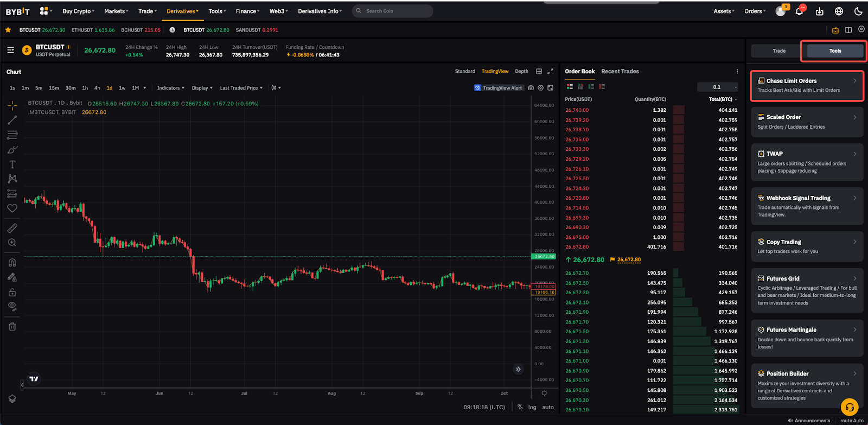Select the 4h timeframe interval
This screenshot has width=868, height=425.
pos(97,88)
